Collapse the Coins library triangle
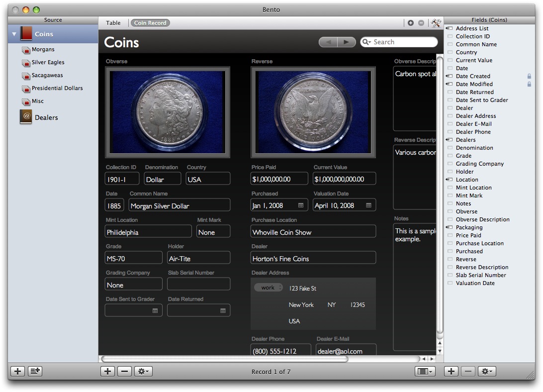The width and height of the screenshot is (543, 392). (x=14, y=34)
